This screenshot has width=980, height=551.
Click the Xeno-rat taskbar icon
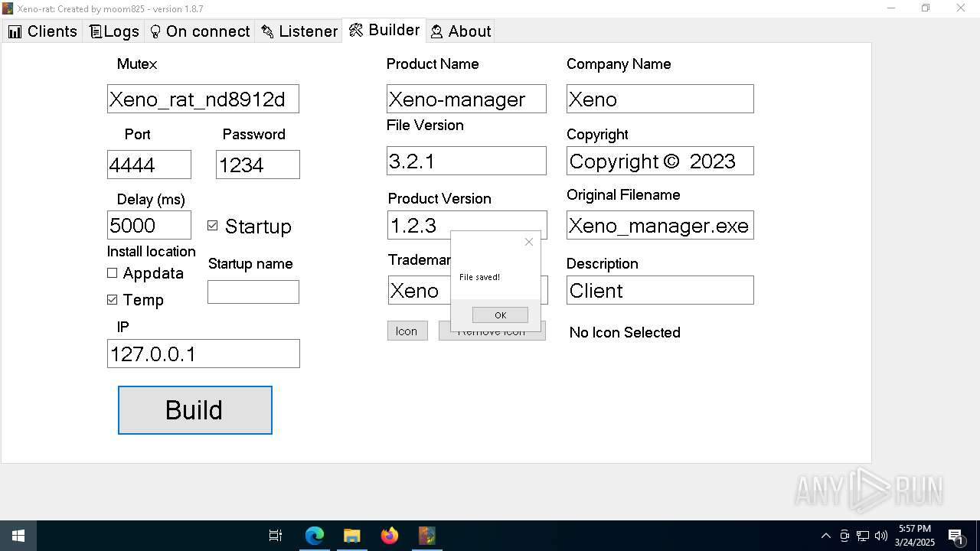427,536
